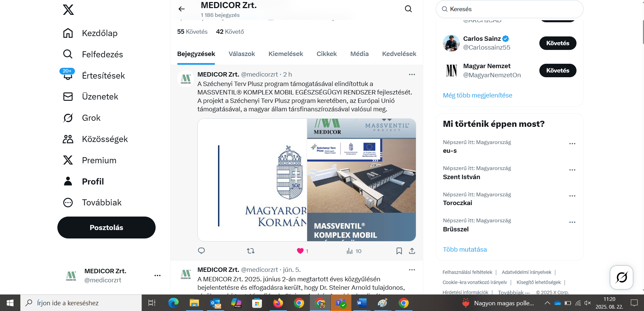The height and width of the screenshot is (311, 644).
Task: Reply to the MASSVENTIL post
Action: pyautogui.click(x=202, y=251)
